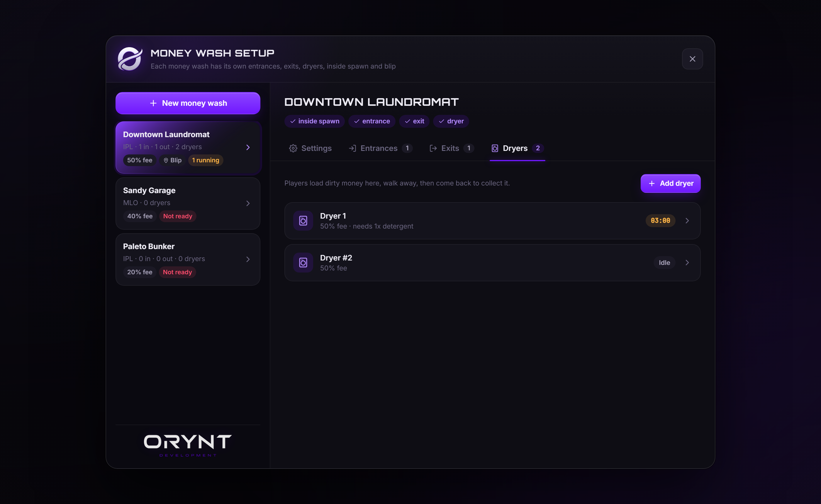Select the Sandy Garage money wash

tap(188, 203)
